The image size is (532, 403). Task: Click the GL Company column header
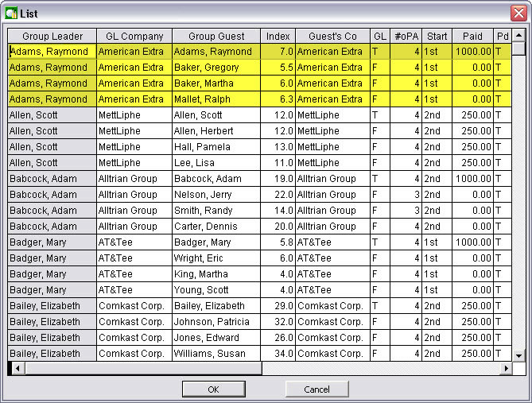click(134, 36)
